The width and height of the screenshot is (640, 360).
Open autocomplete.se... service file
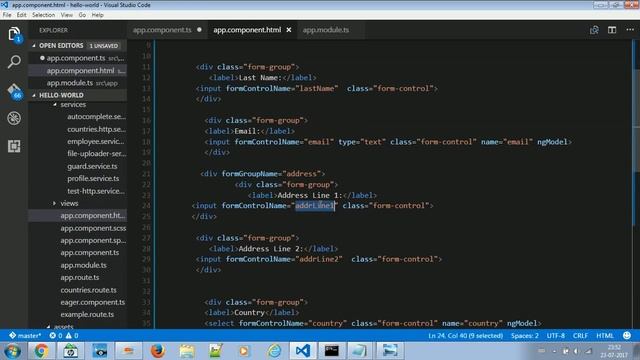click(96, 117)
